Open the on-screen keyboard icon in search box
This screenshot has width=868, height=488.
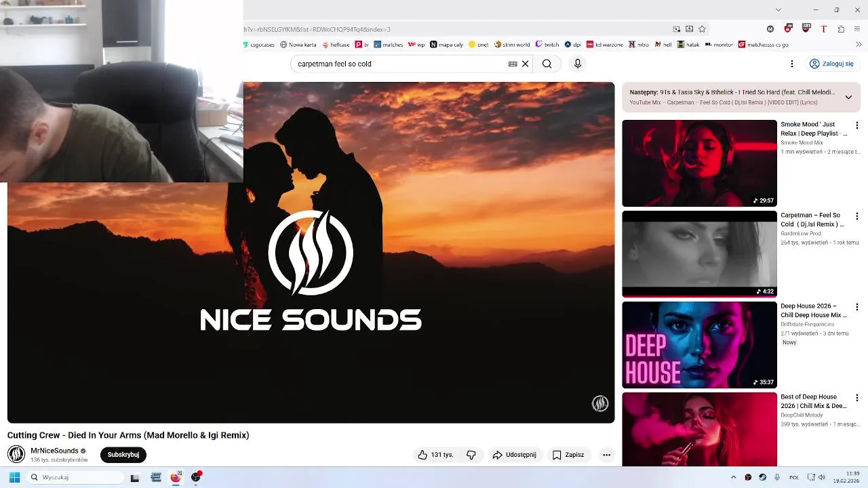click(513, 64)
